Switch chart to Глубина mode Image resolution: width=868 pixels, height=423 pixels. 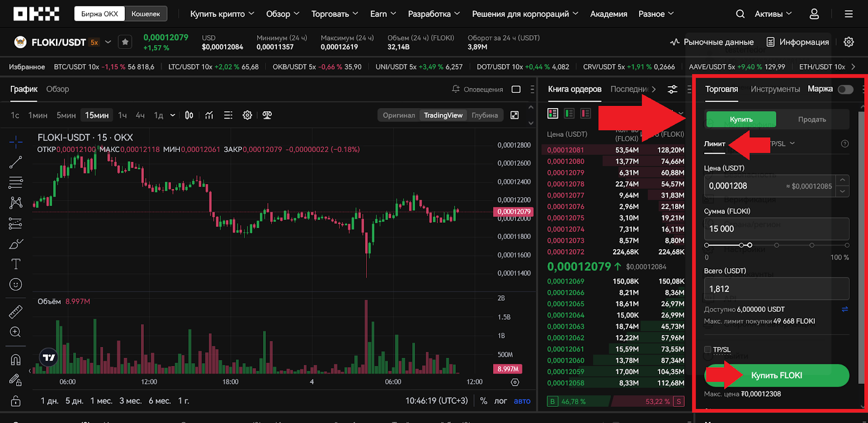pyautogui.click(x=484, y=115)
